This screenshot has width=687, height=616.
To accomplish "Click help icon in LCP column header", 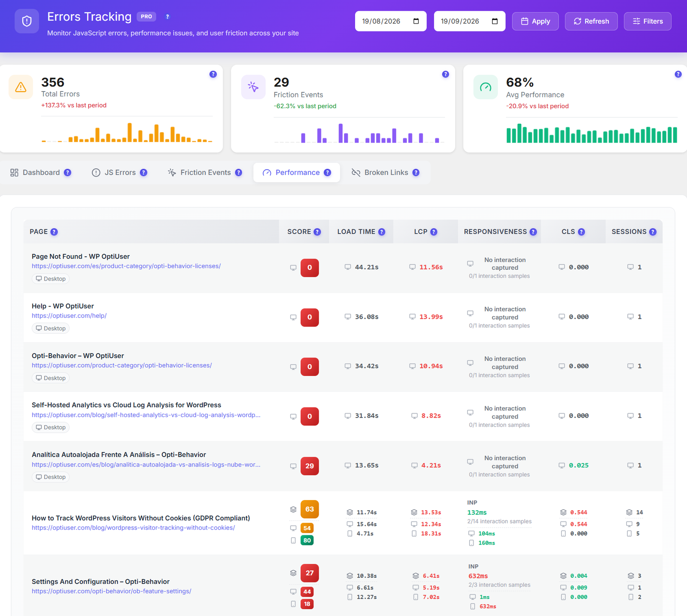I will [x=434, y=232].
